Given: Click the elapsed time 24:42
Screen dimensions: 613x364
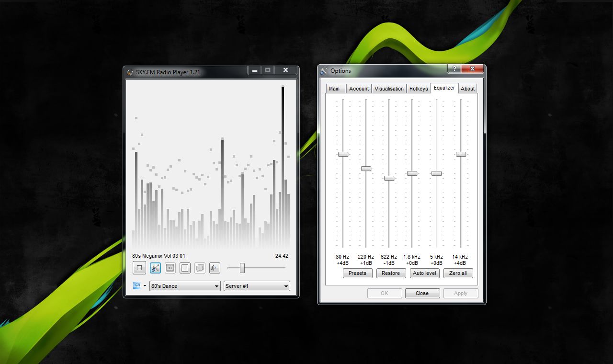Looking at the screenshot, I should pyautogui.click(x=282, y=256).
